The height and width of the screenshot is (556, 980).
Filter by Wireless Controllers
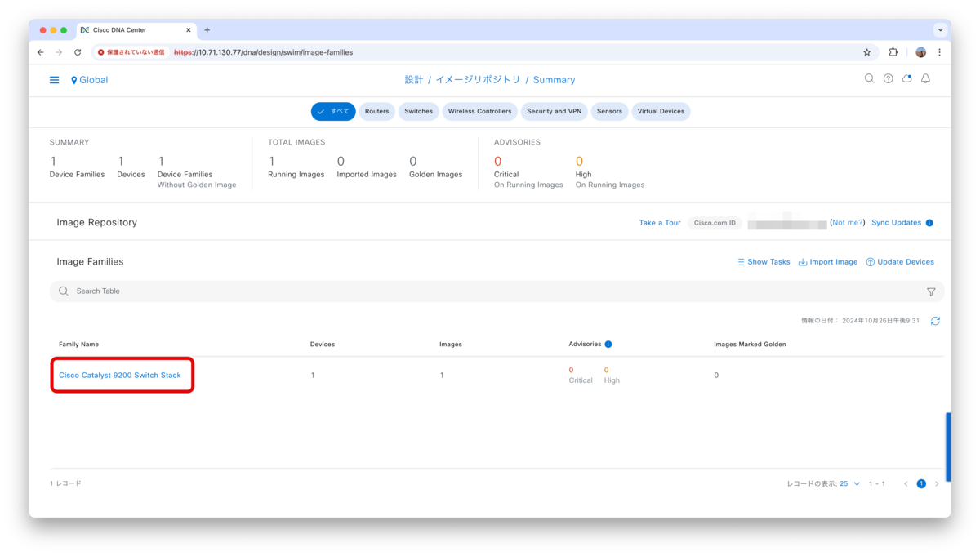pos(479,111)
